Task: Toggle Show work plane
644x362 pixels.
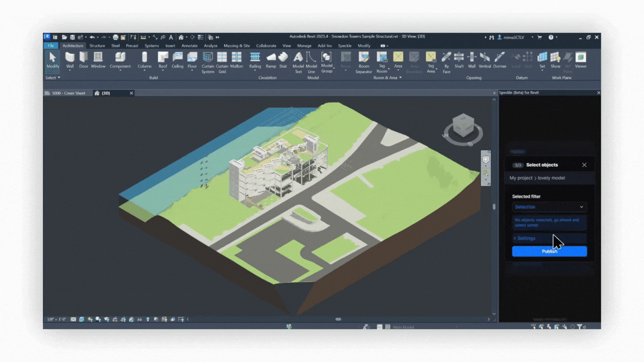Action: pyautogui.click(x=555, y=60)
